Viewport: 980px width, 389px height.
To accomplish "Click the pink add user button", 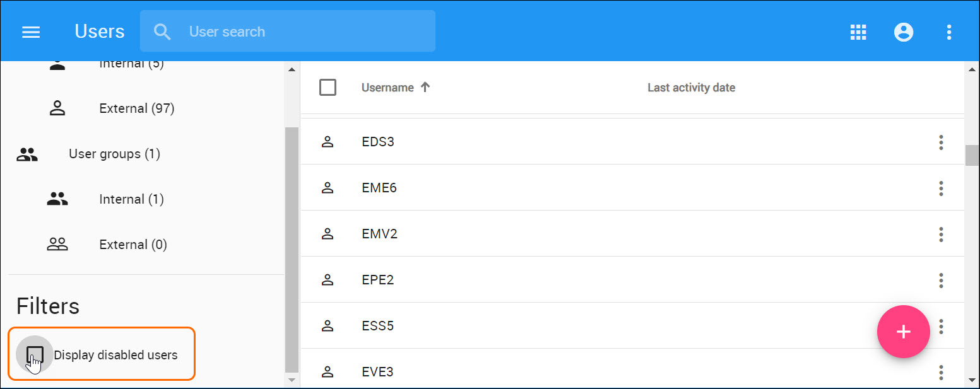I will [903, 332].
